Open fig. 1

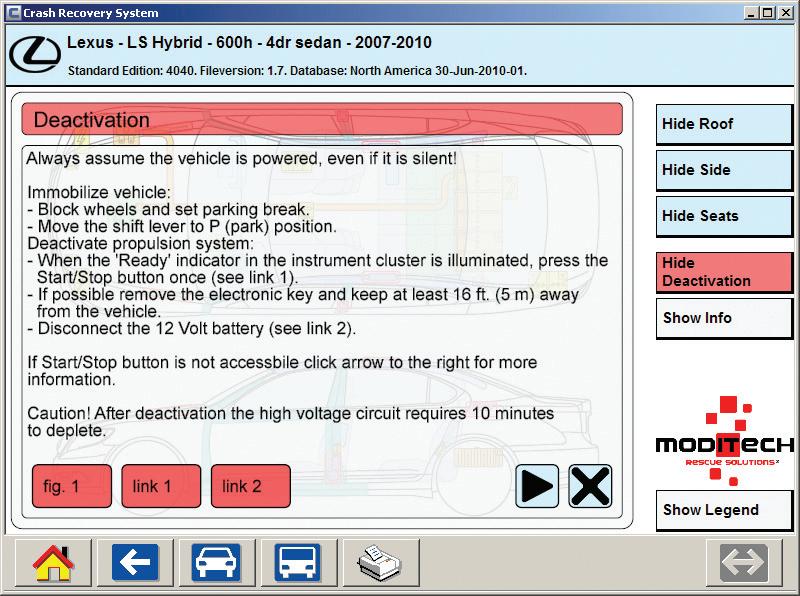click(x=72, y=486)
